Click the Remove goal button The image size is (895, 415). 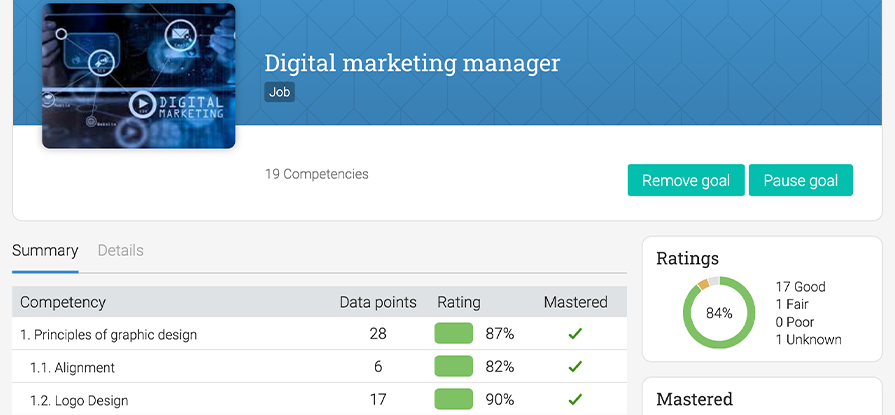686,181
